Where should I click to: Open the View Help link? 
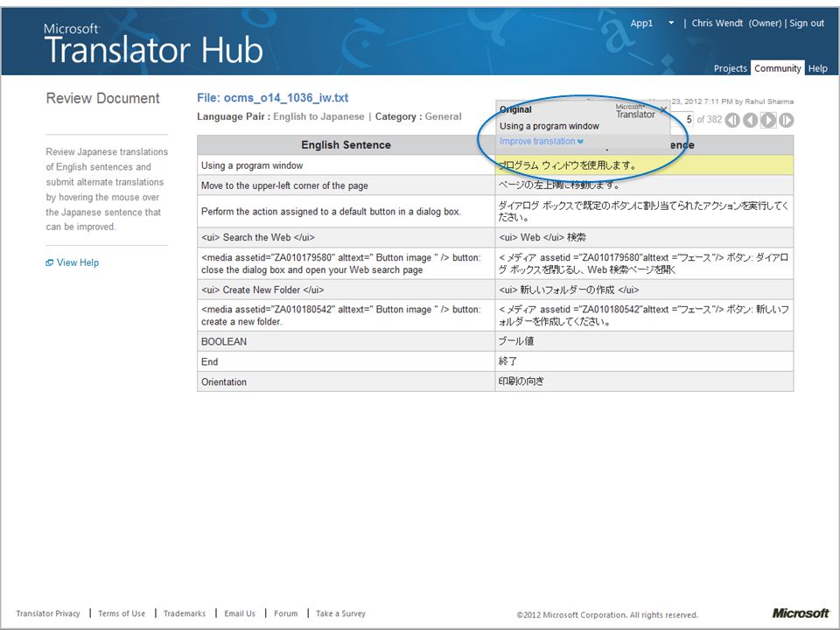click(78, 262)
